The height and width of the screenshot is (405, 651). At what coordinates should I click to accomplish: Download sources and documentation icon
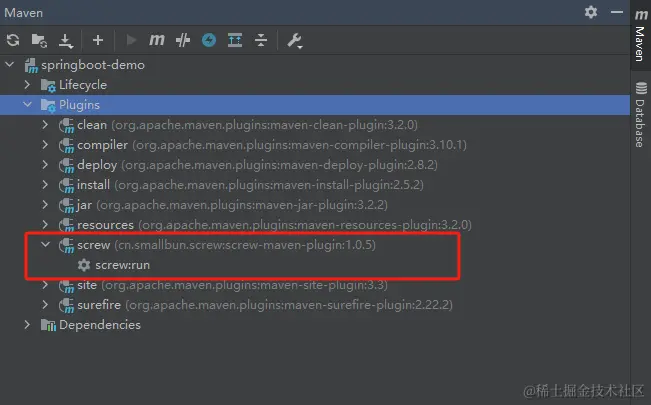click(x=66, y=41)
